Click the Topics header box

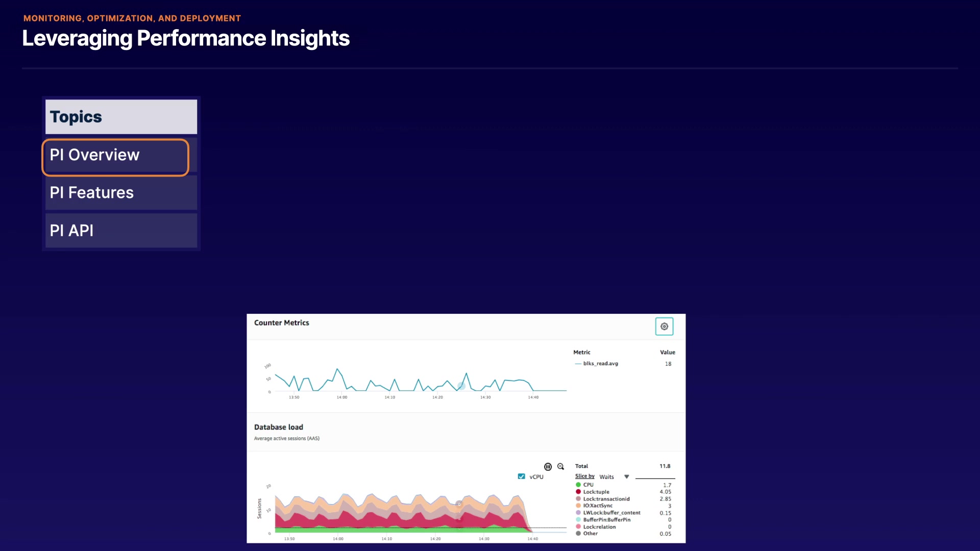121,117
